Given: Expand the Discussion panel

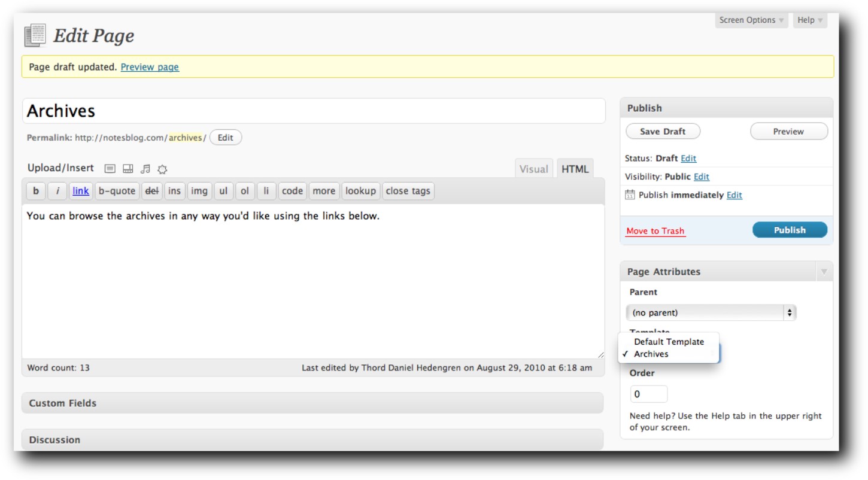Looking at the screenshot, I should click(312, 440).
